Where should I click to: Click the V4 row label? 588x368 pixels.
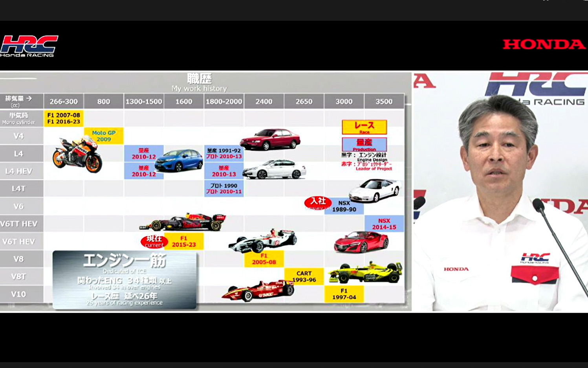pyautogui.click(x=22, y=136)
